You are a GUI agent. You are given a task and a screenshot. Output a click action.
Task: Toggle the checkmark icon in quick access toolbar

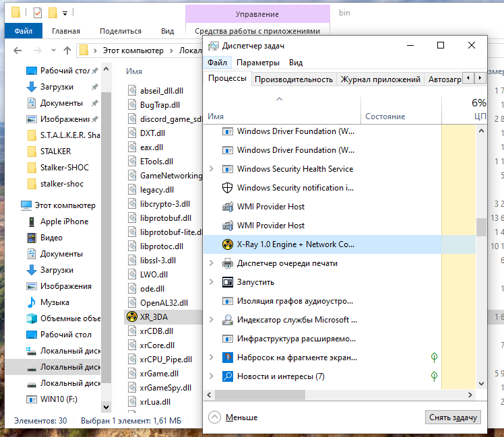click(x=36, y=13)
